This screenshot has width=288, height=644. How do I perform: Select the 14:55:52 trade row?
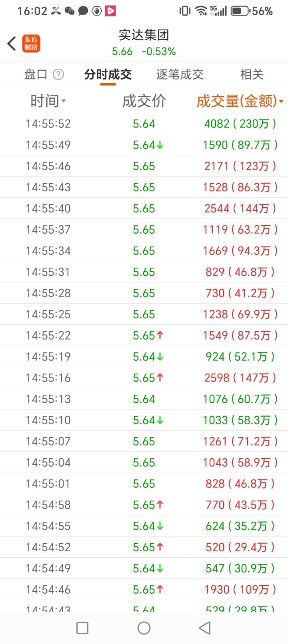(144, 124)
